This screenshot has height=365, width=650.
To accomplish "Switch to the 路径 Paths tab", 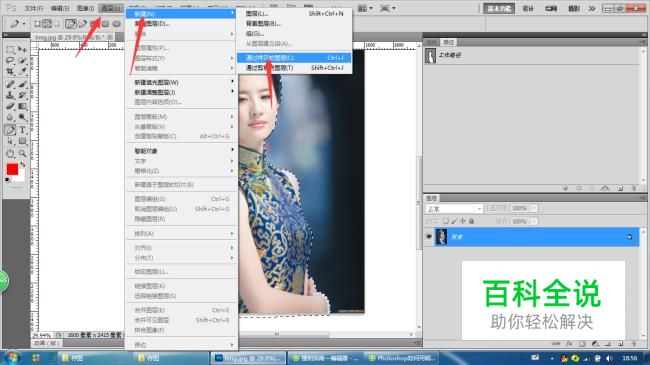I will pyautogui.click(x=449, y=42).
